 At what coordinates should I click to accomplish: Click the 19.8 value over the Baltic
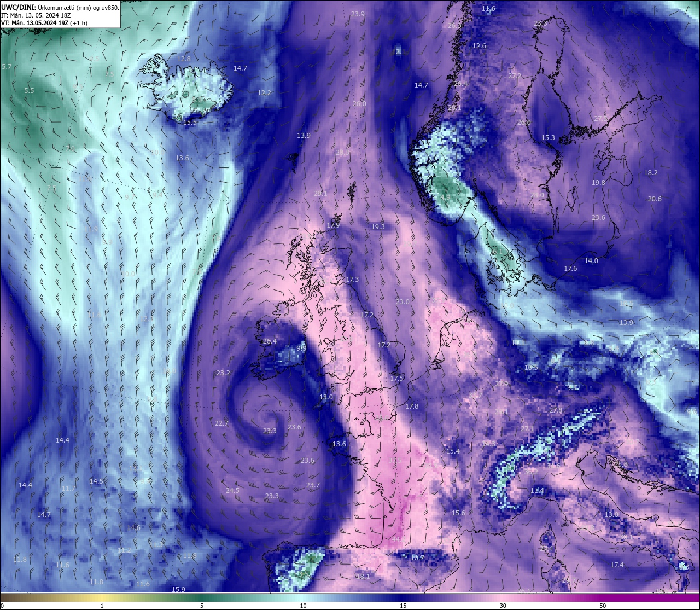pyautogui.click(x=598, y=183)
